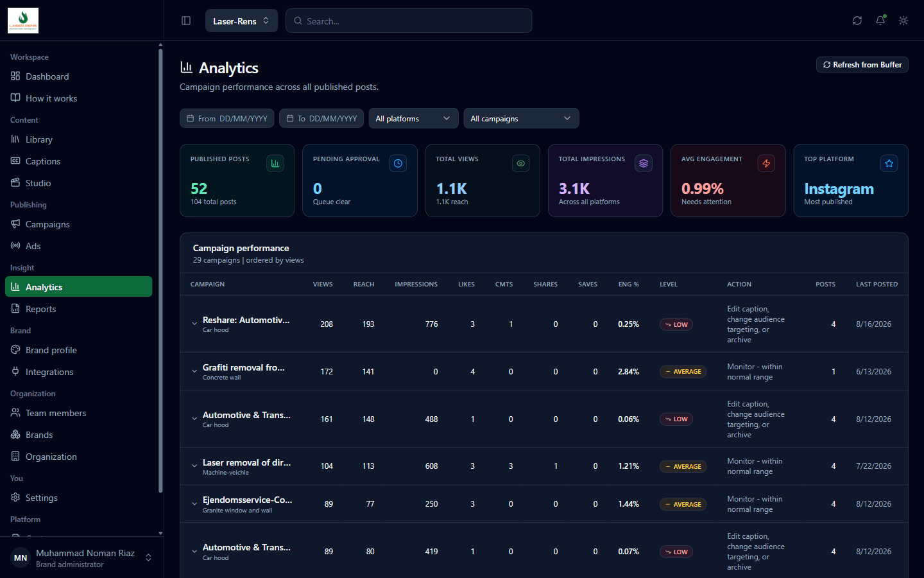Expand the Laser removal of dir... row
The width and height of the screenshot is (924, 578).
tap(194, 466)
